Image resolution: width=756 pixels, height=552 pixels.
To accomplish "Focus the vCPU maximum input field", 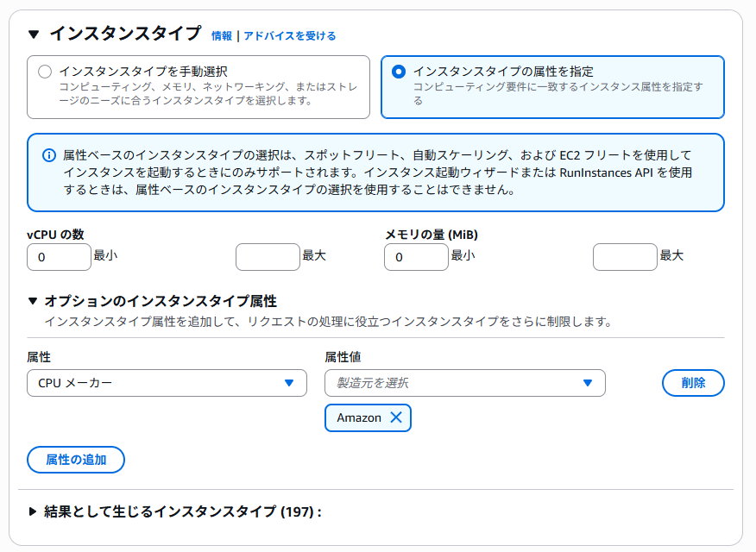I will point(268,257).
